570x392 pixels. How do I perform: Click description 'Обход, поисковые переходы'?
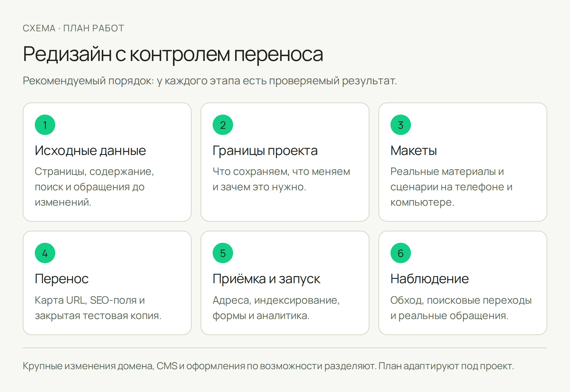461,308
